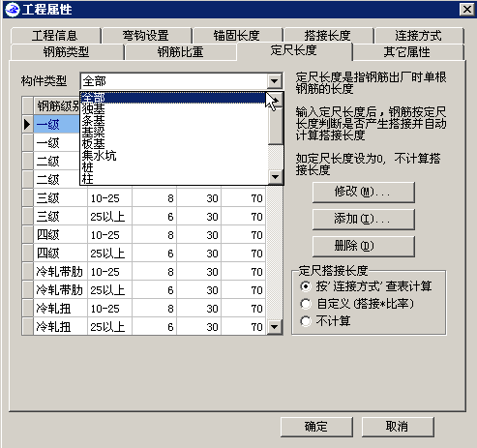Image resolution: width=477 pixels, height=448 pixels.
Task: Confirm with the 确定 button
Action: point(316,427)
